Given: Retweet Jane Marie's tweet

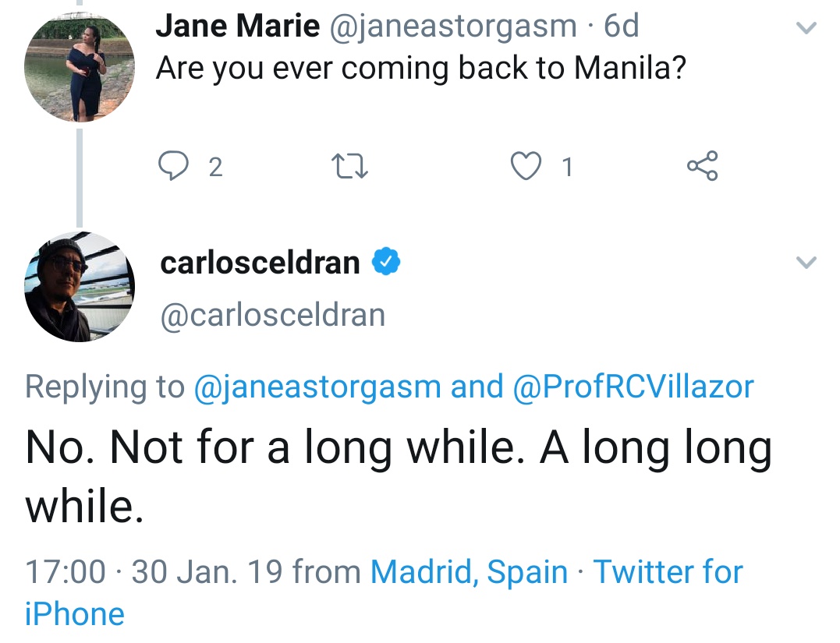Looking at the screenshot, I should pos(349,166).
